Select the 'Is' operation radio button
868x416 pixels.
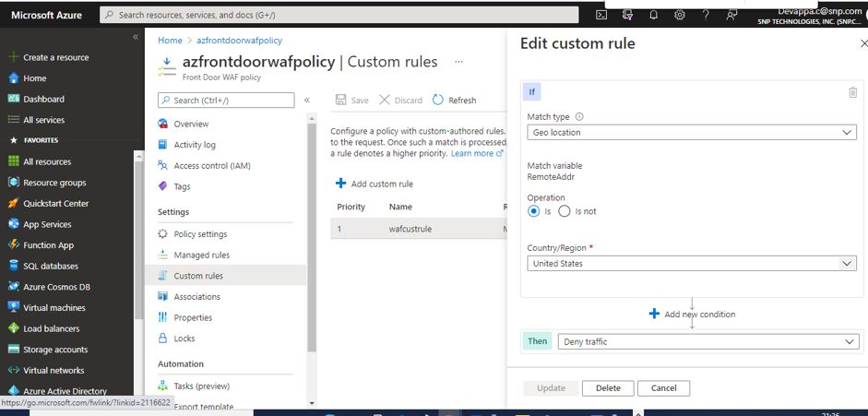(x=534, y=211)
